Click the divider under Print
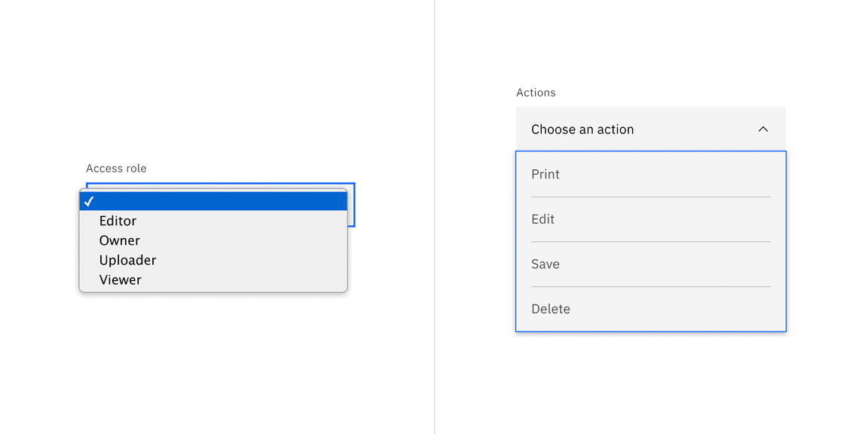 pos(650,197)
